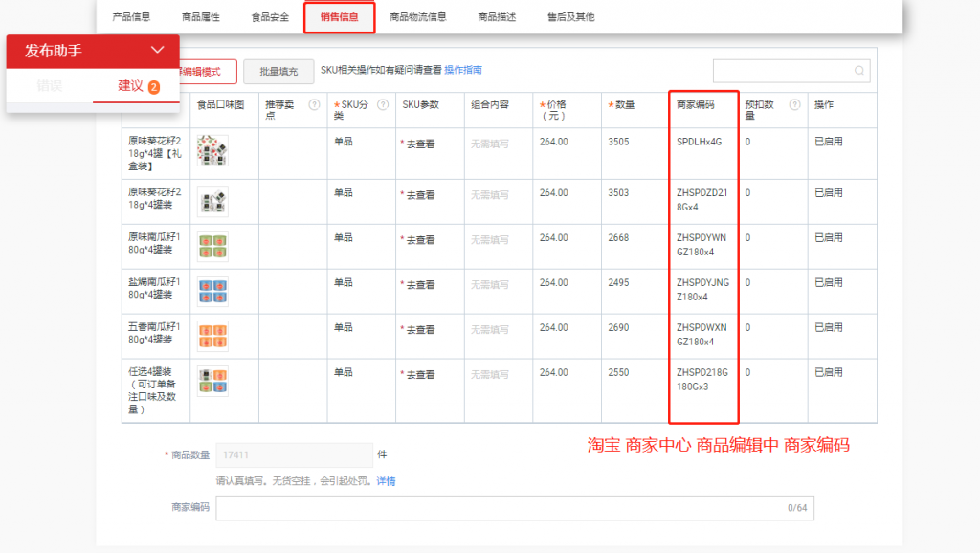Collapse the 发布助手 panel chevron
Image resolution: width=980 pixels, height=553 pixels.
click(x=158, y=50)
